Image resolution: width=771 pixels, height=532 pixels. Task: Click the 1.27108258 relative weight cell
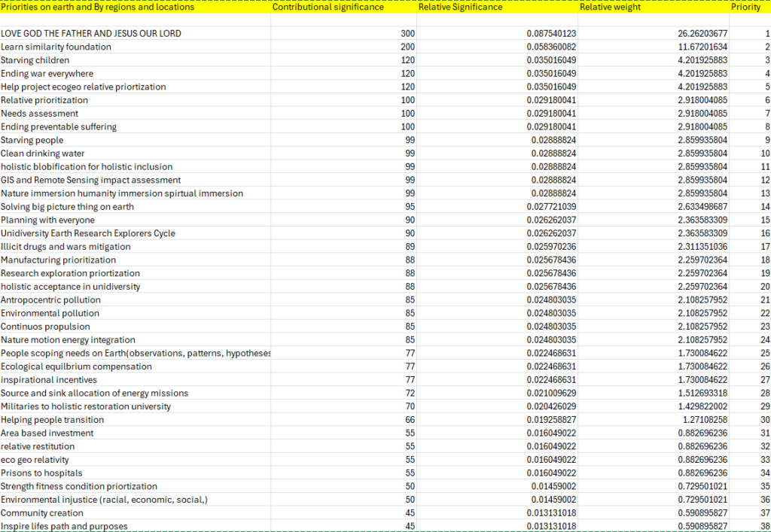tap(699, 420)
